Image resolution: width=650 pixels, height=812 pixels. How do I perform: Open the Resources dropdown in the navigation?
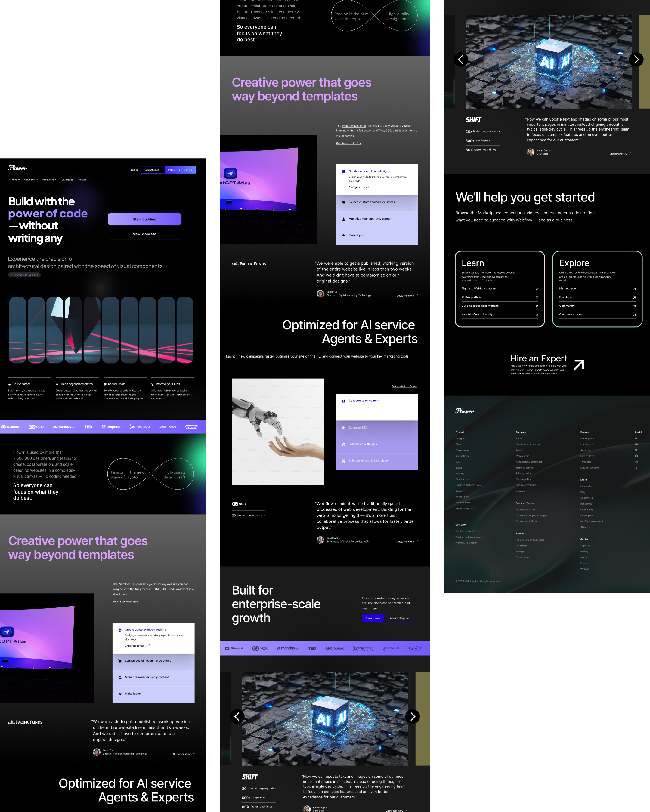[50, 180]
